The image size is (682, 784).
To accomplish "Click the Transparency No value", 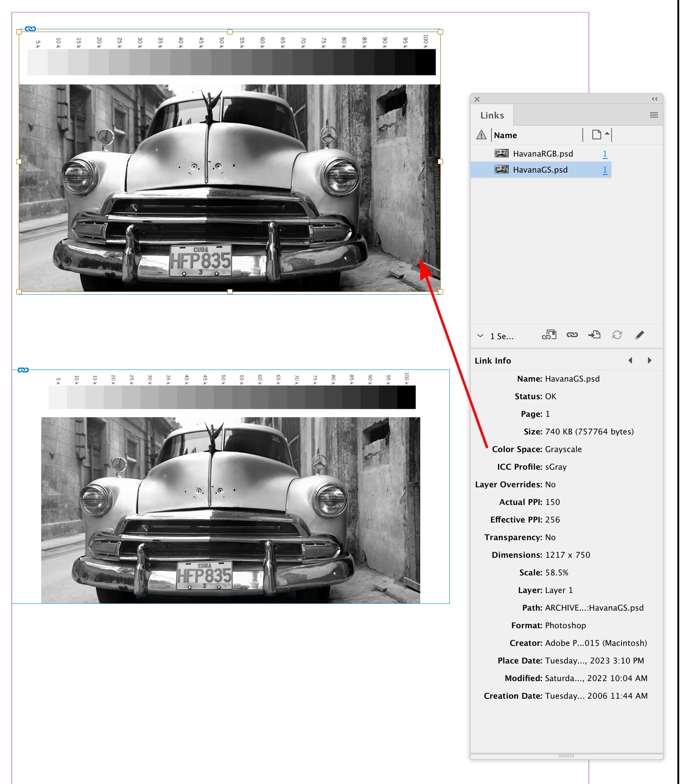I will (x=550, y=537).
